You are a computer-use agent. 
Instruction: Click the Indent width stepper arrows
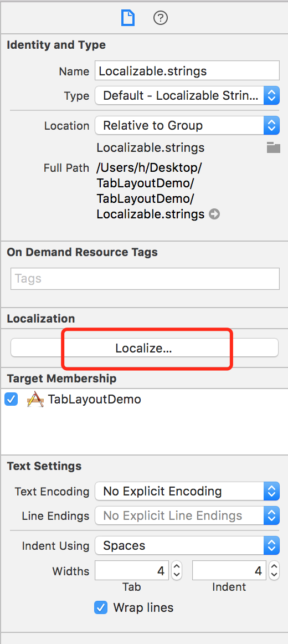coord(275,570)
